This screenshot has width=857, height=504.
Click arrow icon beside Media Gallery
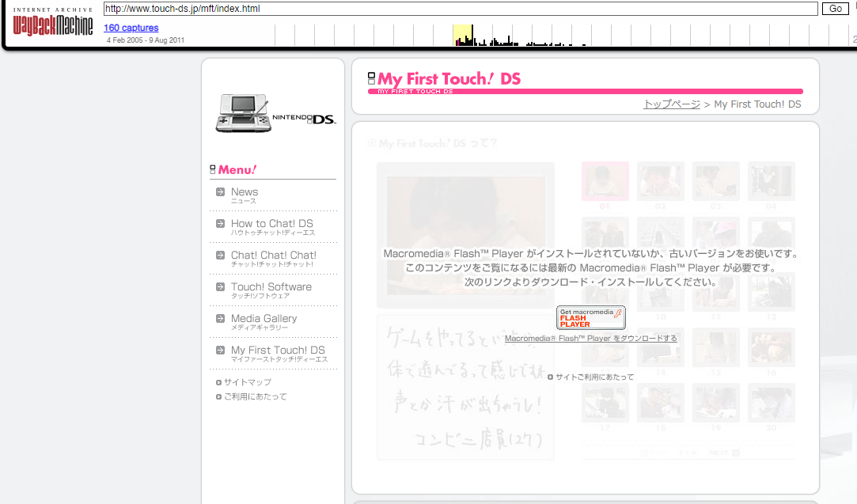coord(220,319)
